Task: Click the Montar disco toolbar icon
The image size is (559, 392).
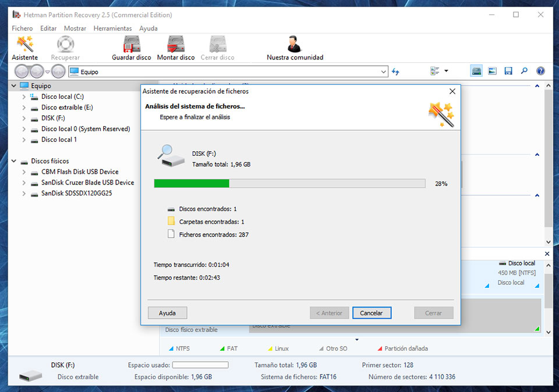Action: pyautogui.click(x=176, y=48)
